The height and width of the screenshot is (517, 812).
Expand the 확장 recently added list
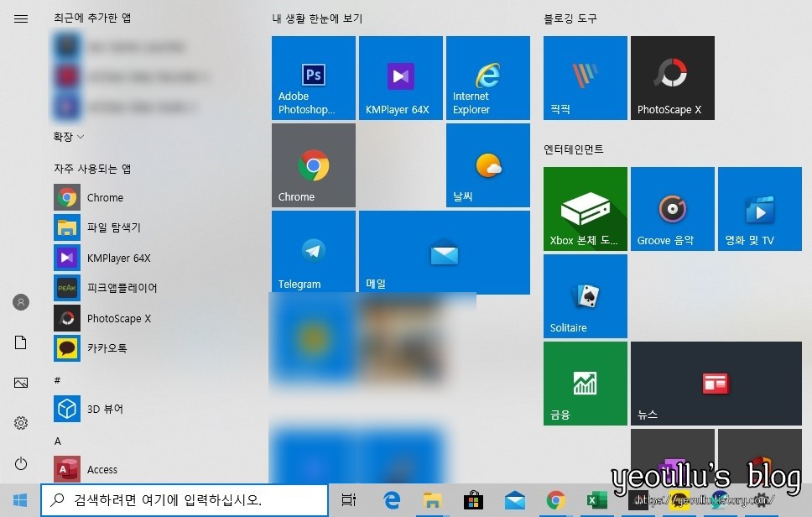point(68,137)
